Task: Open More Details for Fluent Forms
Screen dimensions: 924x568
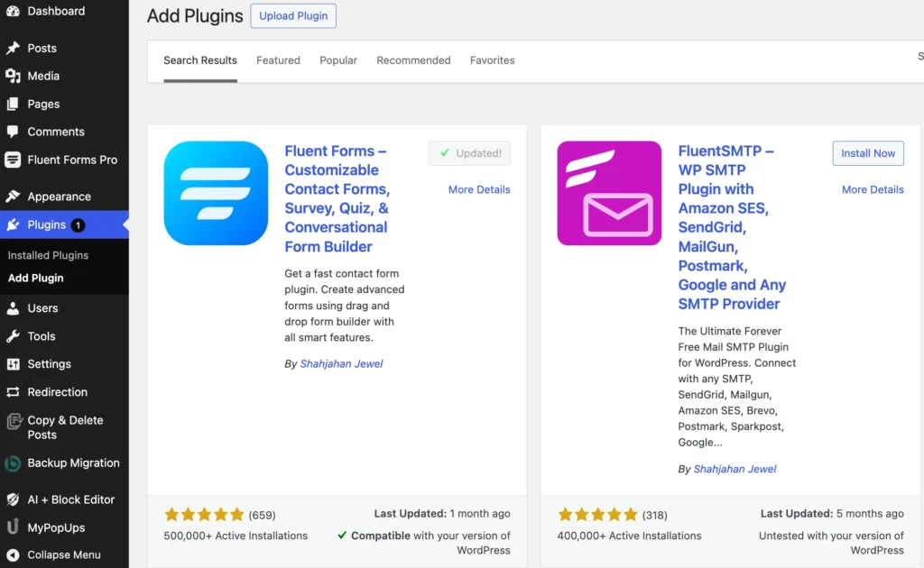Action: [479, 189]
